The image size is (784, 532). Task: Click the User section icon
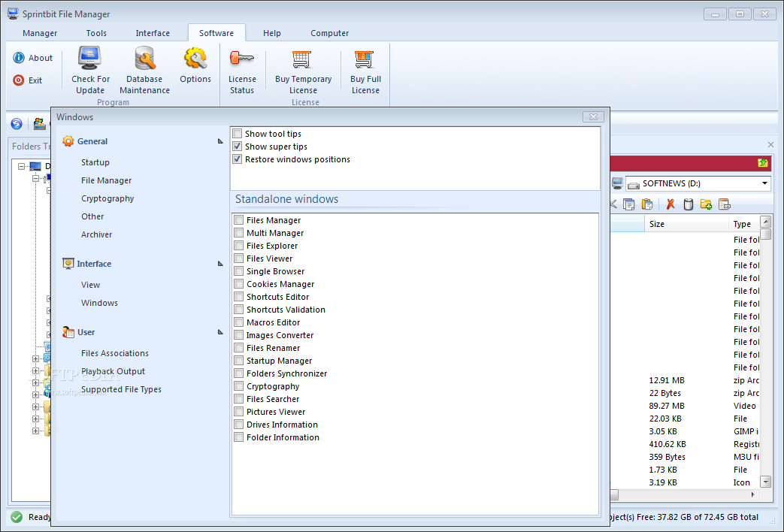click(x=68, y=332)
